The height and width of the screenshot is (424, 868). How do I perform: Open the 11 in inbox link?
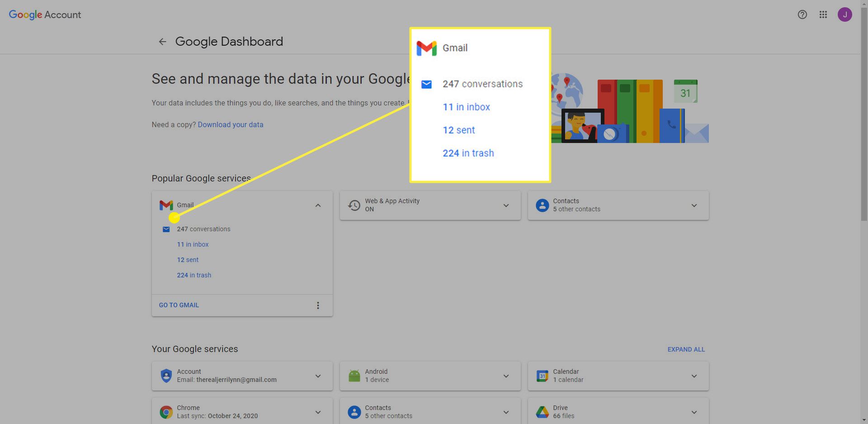193,244
